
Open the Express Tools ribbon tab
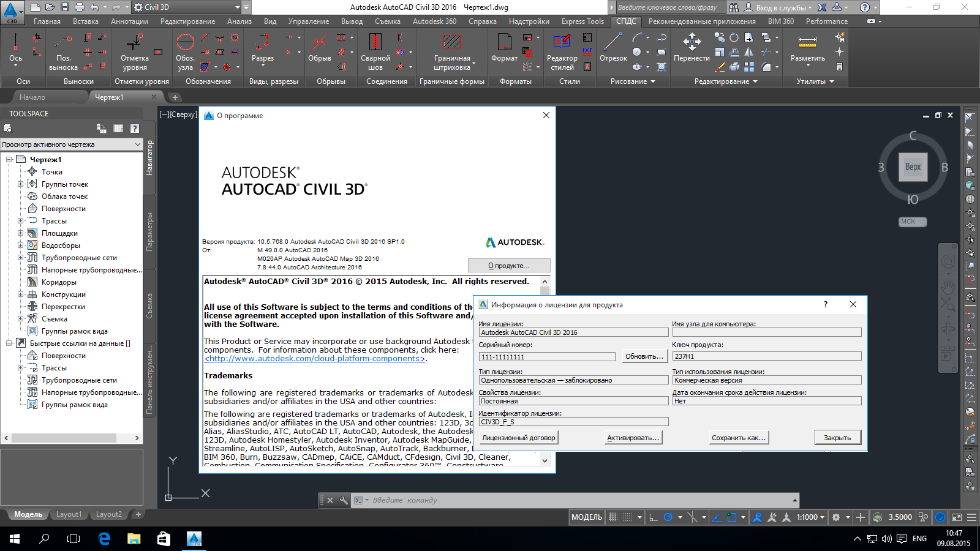pyautogui.click(x=582, y=21)
